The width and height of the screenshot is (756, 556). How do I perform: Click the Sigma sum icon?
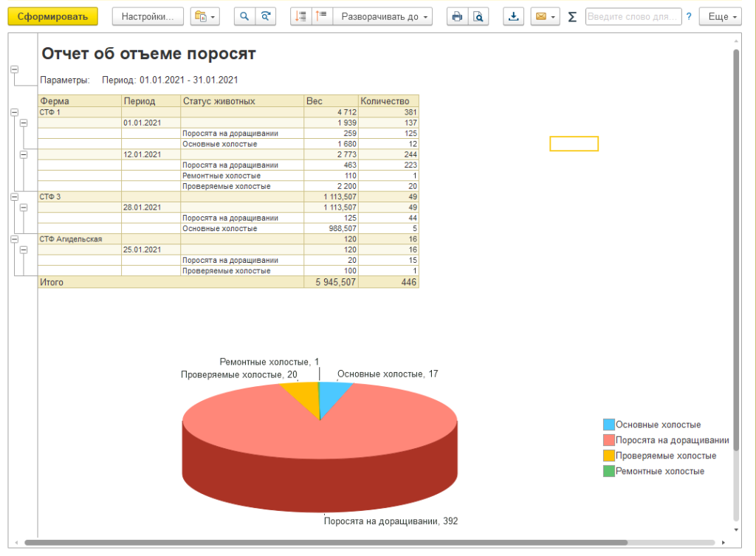coord(572,17)
